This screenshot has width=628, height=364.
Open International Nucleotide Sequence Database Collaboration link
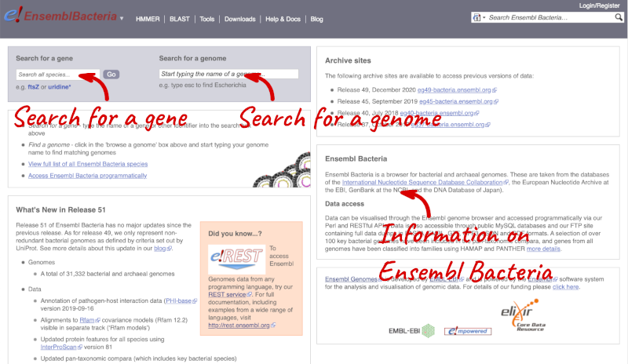[422, 182]
